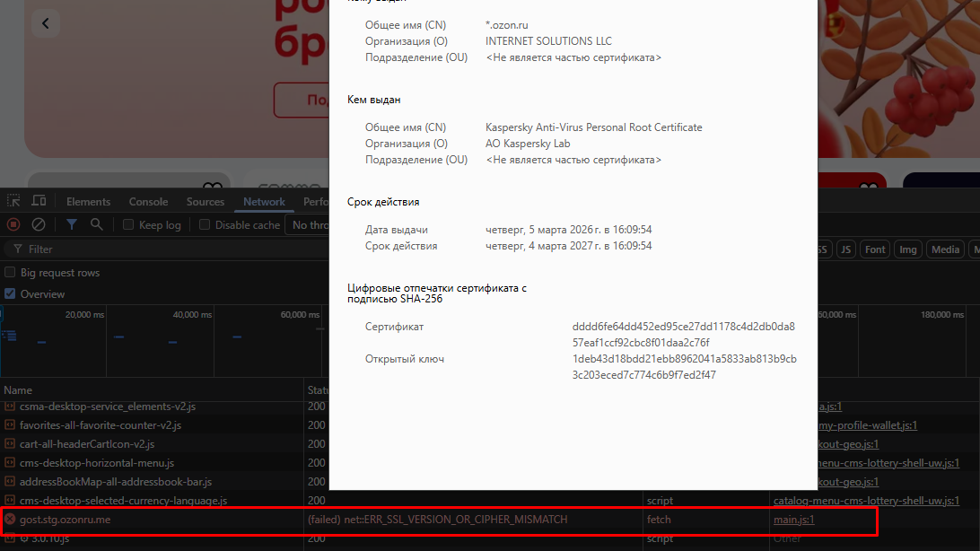980x551 pixels.
Task: Toggle the device toolbar icon
Action: pos(39,201)
